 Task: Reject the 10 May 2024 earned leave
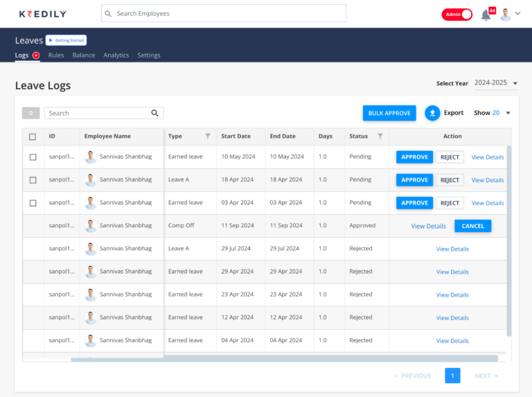point(450,157)
